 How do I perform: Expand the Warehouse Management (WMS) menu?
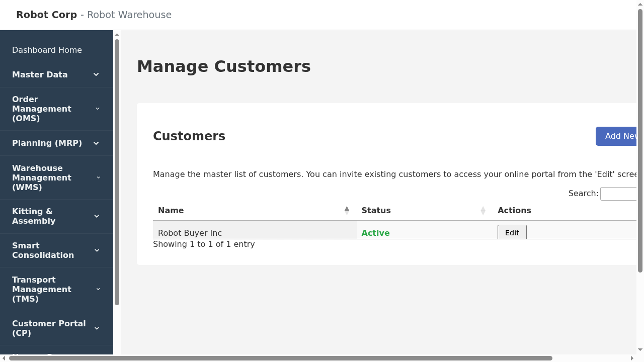tap(98, 177)
